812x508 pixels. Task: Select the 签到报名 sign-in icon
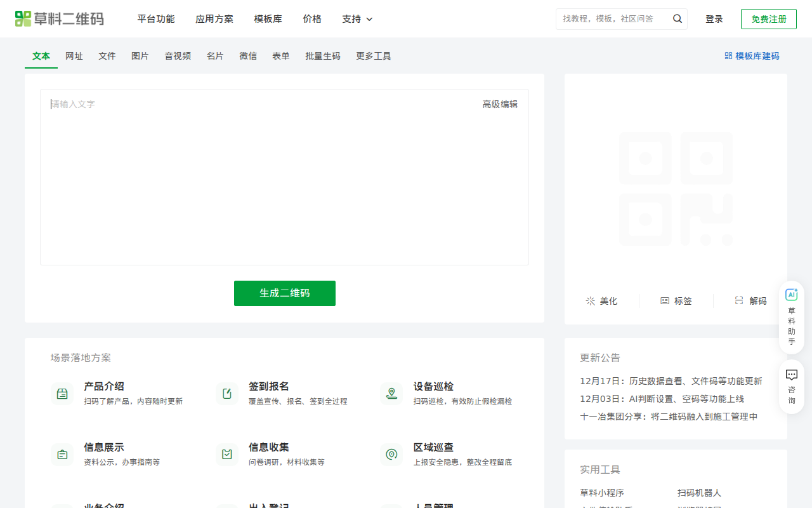(x=226, y=393)
